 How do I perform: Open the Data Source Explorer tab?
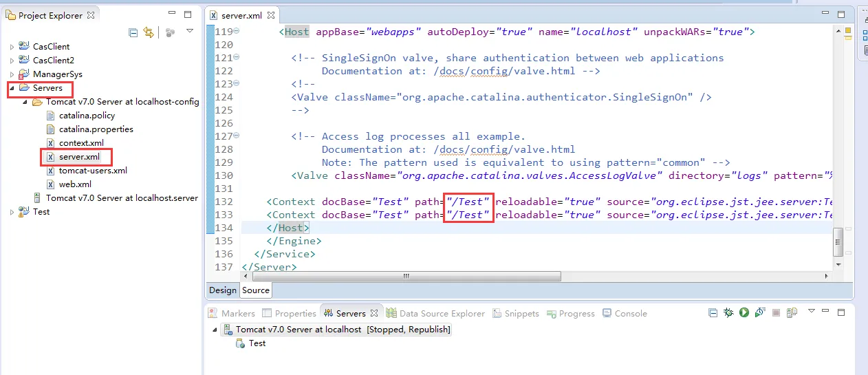pyautogui.click(x=435, y=314)
